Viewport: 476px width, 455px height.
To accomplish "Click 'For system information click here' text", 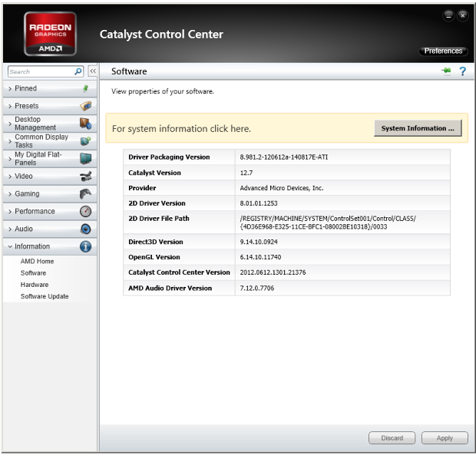I will (181, 129).
